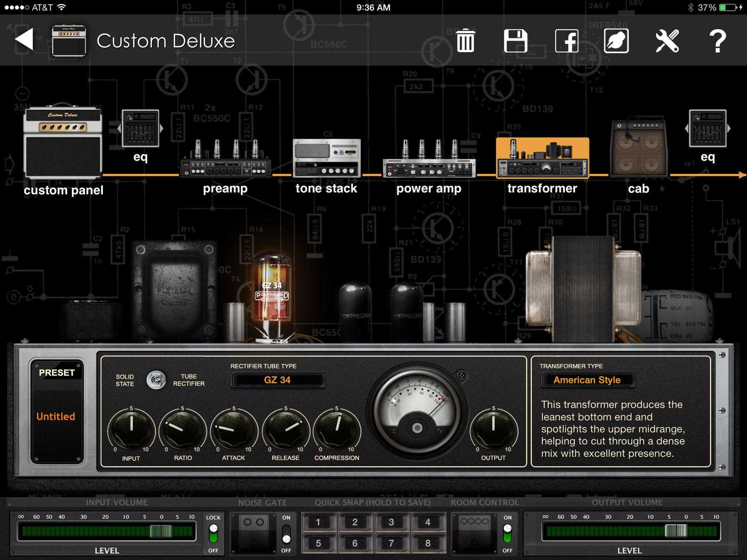The height and width of the screenshot is (560, 747).
Task: Click the compression knob
Action: pos(337,430)
